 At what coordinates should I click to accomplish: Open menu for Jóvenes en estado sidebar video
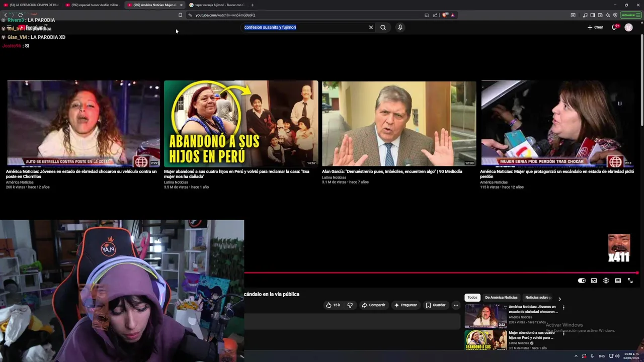563,307
